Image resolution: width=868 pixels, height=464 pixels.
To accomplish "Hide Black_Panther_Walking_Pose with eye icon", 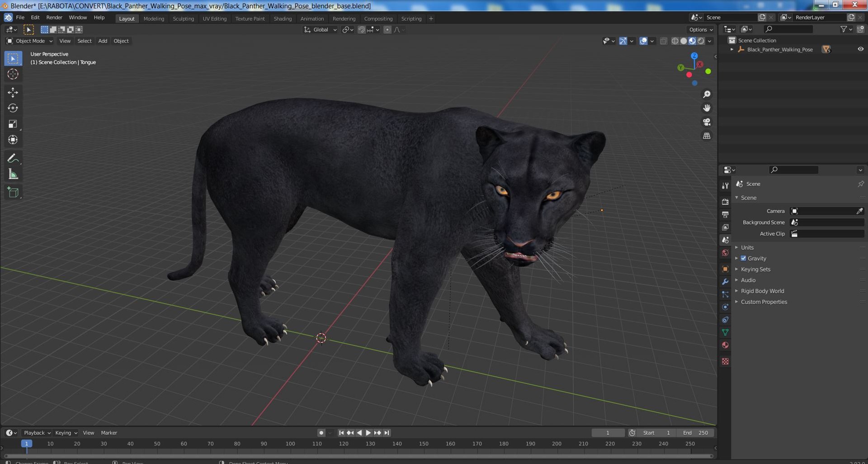I will click(860, 49).
